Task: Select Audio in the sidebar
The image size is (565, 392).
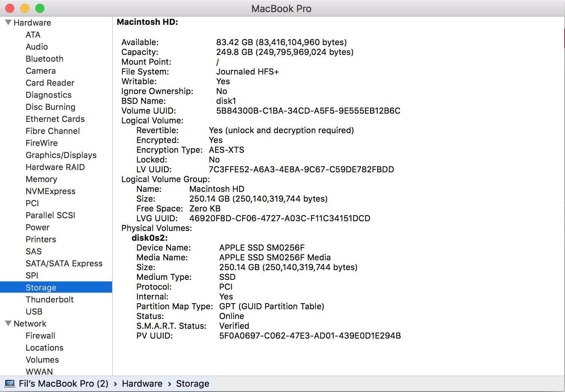Action: [x=37, y=47]
